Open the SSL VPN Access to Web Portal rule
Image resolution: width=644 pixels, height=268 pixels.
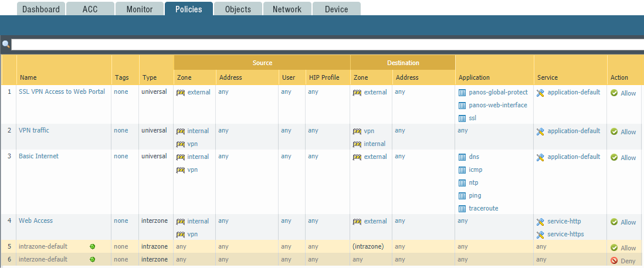(62, 91)
